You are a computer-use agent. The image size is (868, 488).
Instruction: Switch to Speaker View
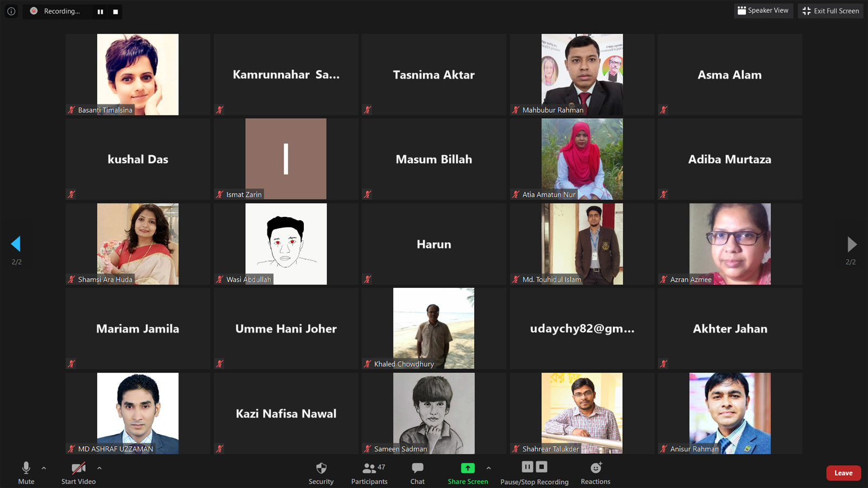click(x=763, y=10)
